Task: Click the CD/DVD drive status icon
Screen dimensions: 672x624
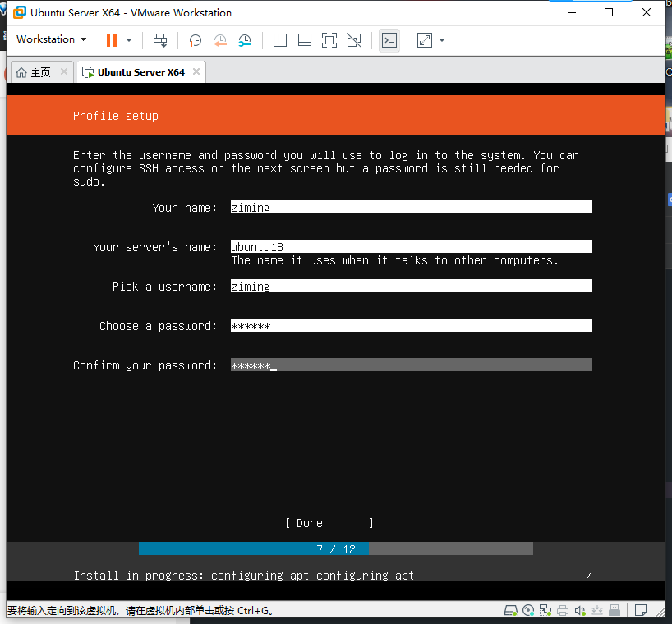Action: (x=528, y=610)
